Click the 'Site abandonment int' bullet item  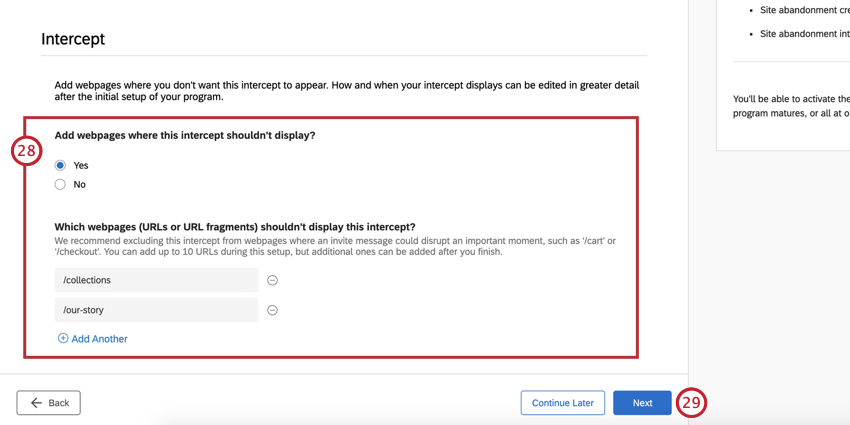coord(804,34)
